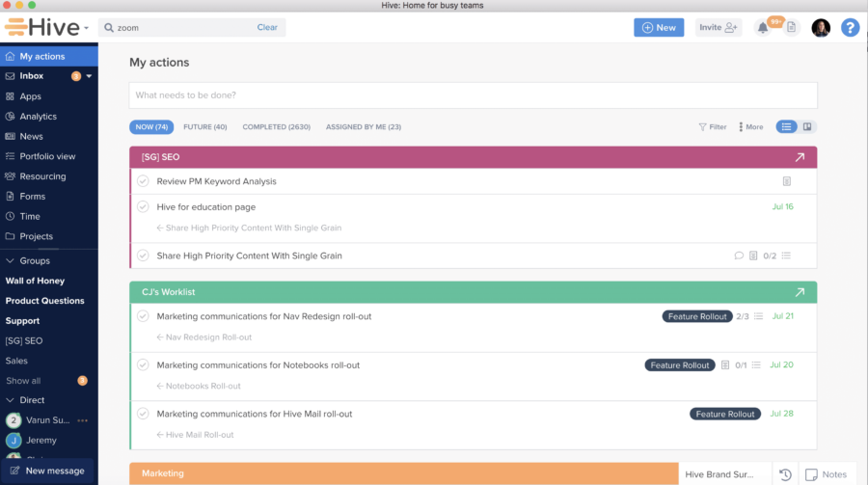Switch to list view layout icon
This screenshot has height=485, width=868.
787,126
